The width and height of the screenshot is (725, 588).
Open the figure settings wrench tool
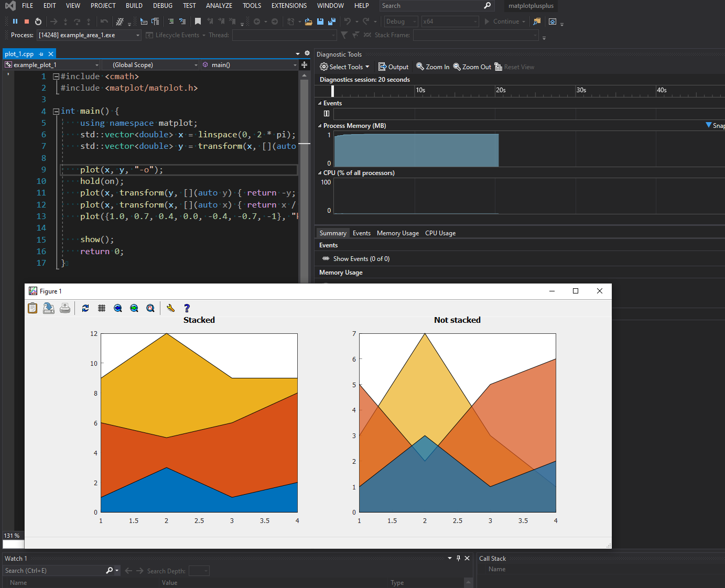tap(170, 308)
